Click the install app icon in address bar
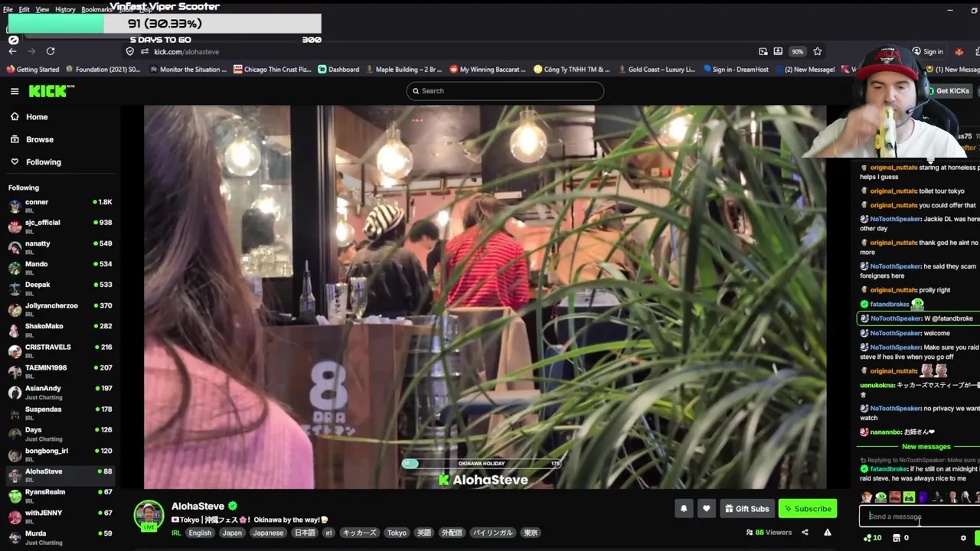 pos(778,51)
